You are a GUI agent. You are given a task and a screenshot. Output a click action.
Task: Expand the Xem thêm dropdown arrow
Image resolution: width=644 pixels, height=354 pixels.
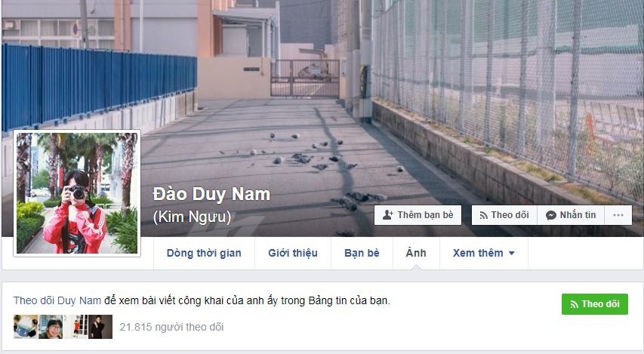point(512,254)
